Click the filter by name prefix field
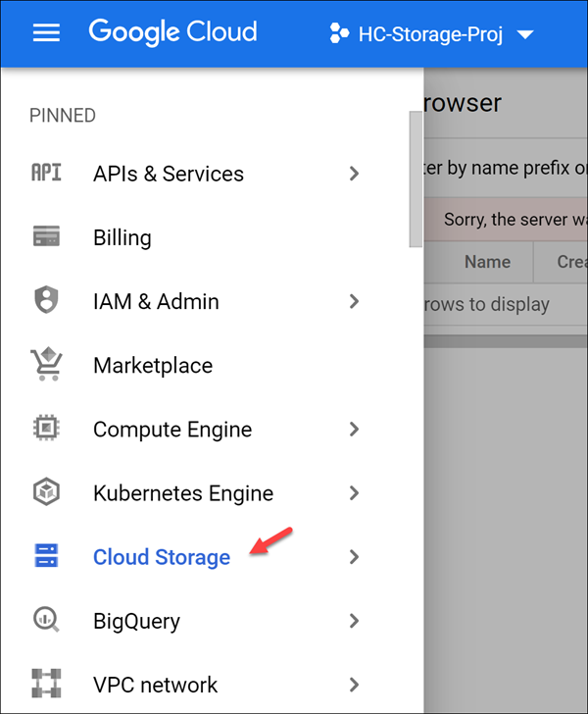588x714 pixels. pos(505,168)
